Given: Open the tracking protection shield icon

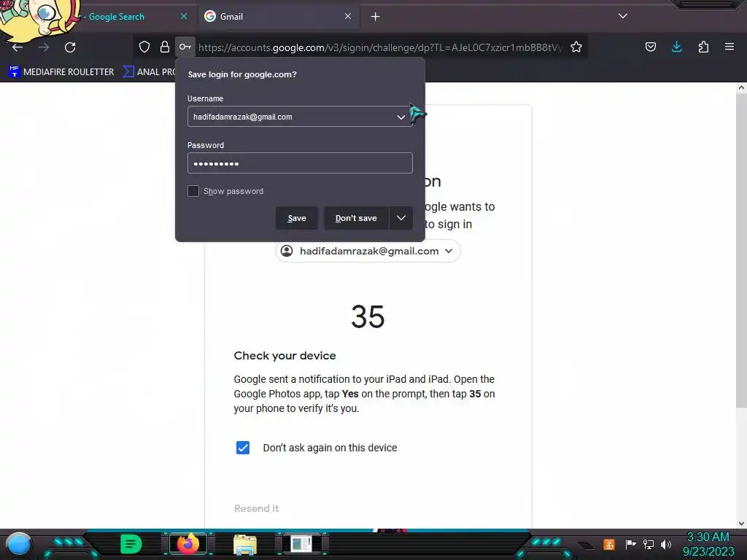Looking at the screenshot, I should click(144, 47).
